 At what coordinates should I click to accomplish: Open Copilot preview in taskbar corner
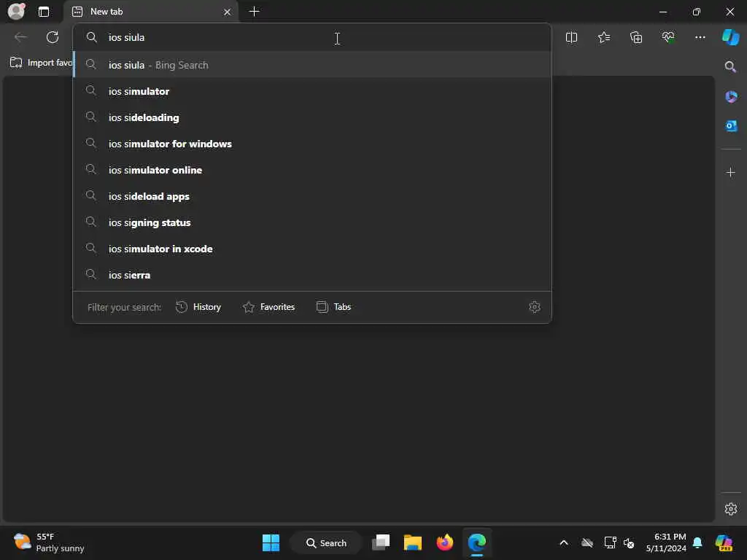[x=724, y=542]
